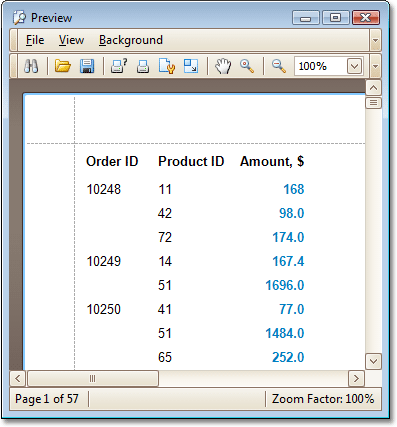This screenshot has height=427, width=397.
Task: Click the vertical scrollbar down arrow
Action: 373,361
